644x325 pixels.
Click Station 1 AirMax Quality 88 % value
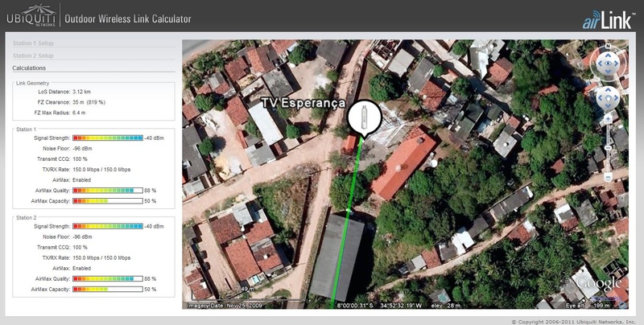151,191
